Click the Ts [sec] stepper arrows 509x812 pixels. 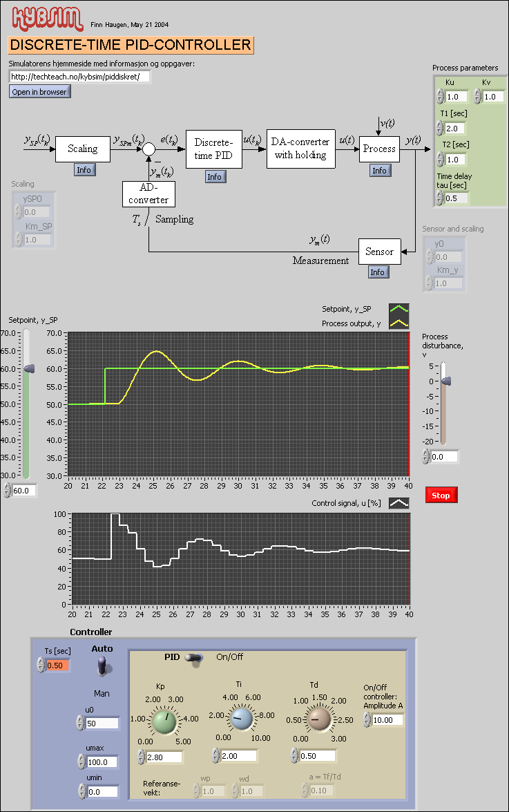click(x=40, y=665)
